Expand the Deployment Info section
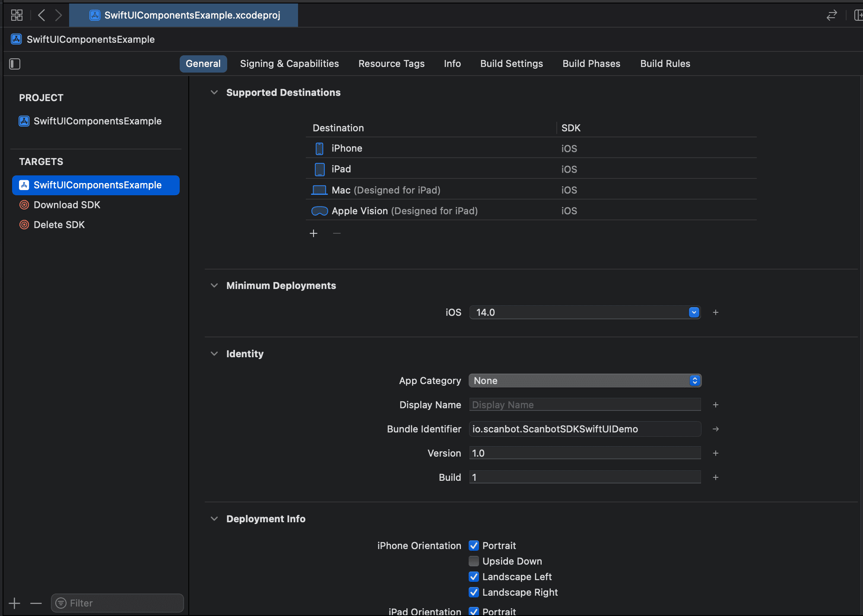Screen dimensions: 863x616 pos(214,519)
